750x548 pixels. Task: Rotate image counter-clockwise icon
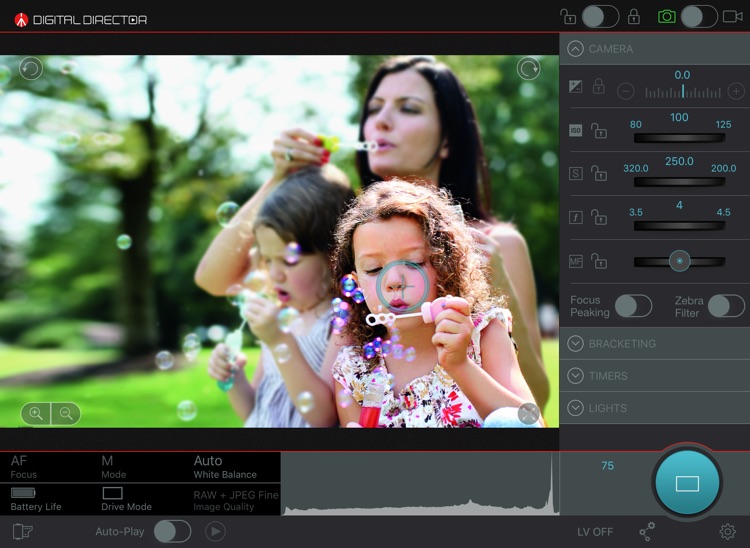tap(31, 68)
